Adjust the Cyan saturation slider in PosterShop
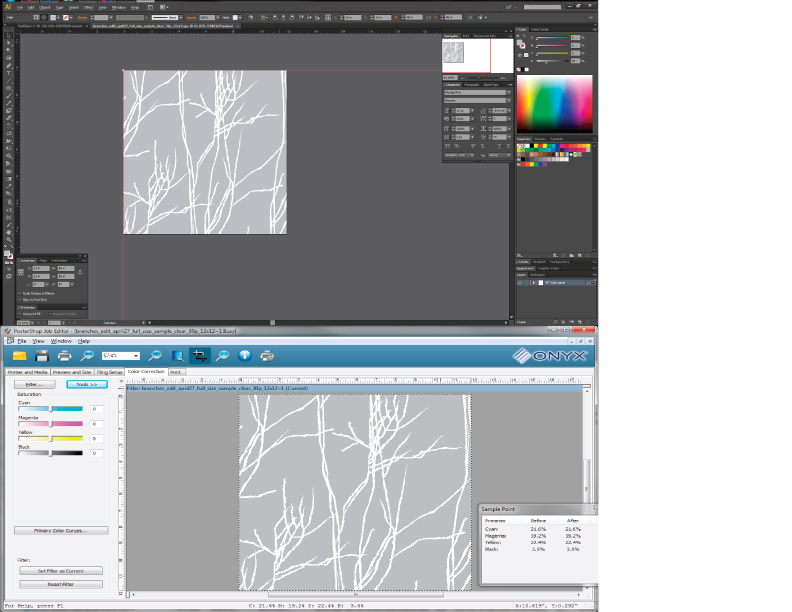The width and height of the screenshot is (792, 612). click(x=51, y=409)
